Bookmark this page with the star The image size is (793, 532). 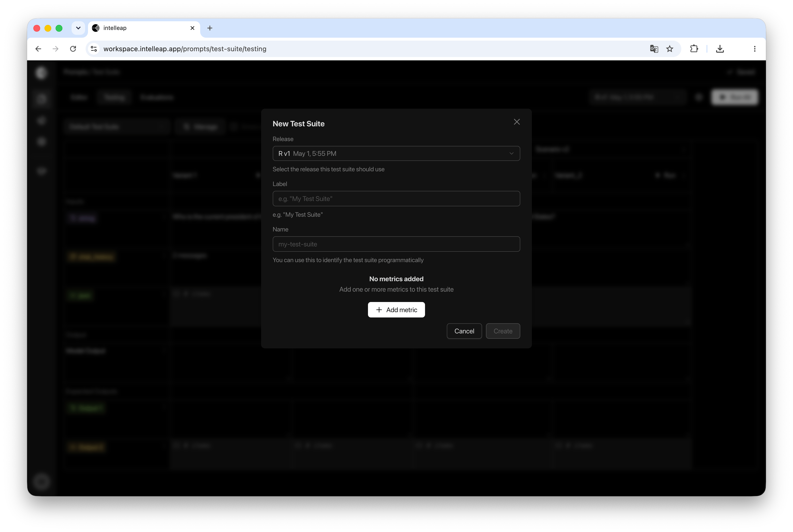(669, 49)
